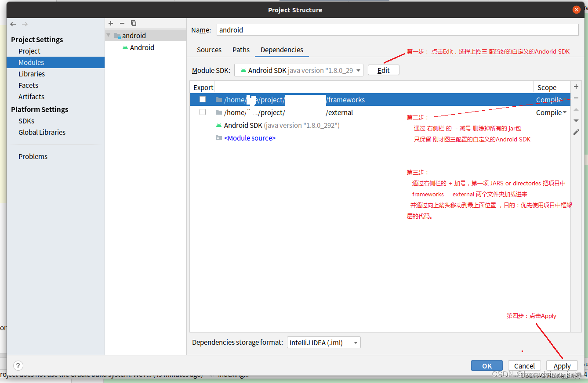Select the Android SDK dependency row
This screenshot has height=383, width=588.
[x=380, y=125]
